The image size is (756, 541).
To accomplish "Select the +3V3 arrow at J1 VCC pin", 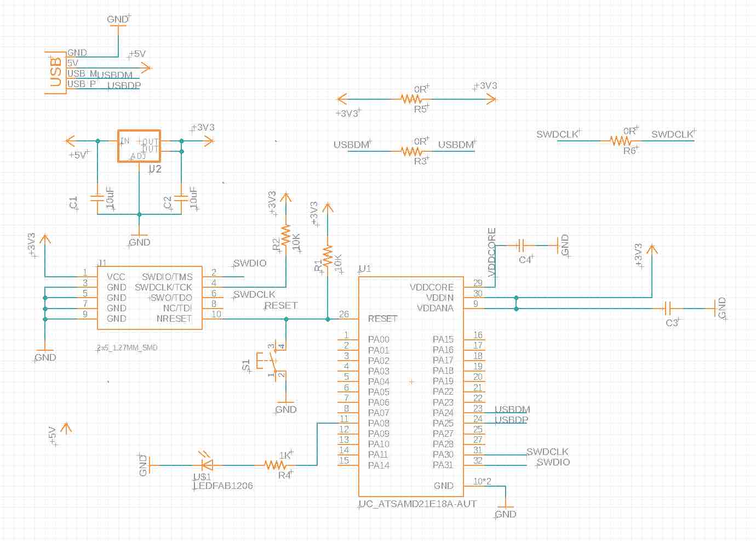I will click(x=45, y=240).
